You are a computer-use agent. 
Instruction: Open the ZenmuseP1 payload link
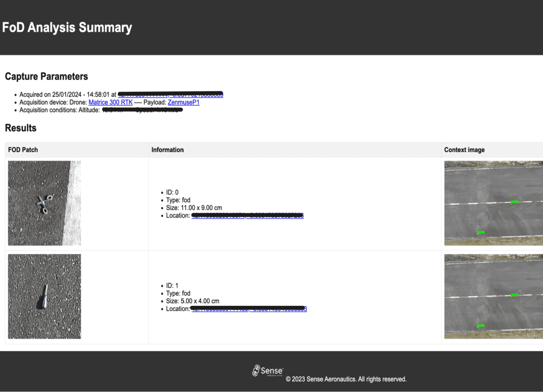pyautogui.click(x=183, y=102)
